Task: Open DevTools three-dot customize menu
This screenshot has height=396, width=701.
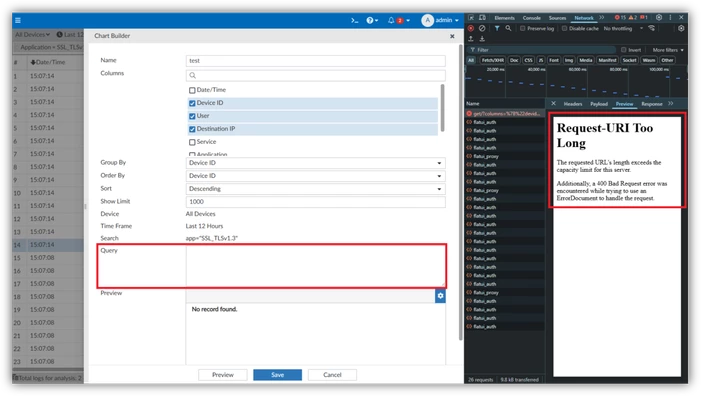Action: (670, 17)
